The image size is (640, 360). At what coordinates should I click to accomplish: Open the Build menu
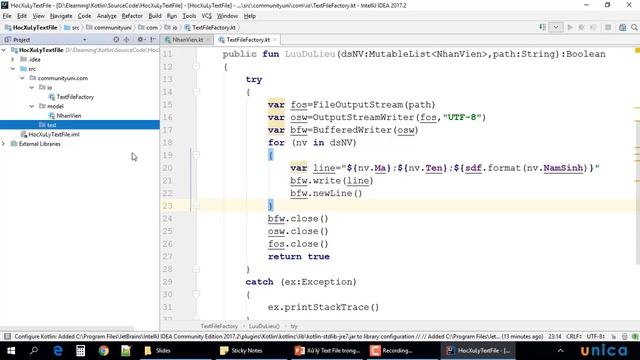[155, 16]
